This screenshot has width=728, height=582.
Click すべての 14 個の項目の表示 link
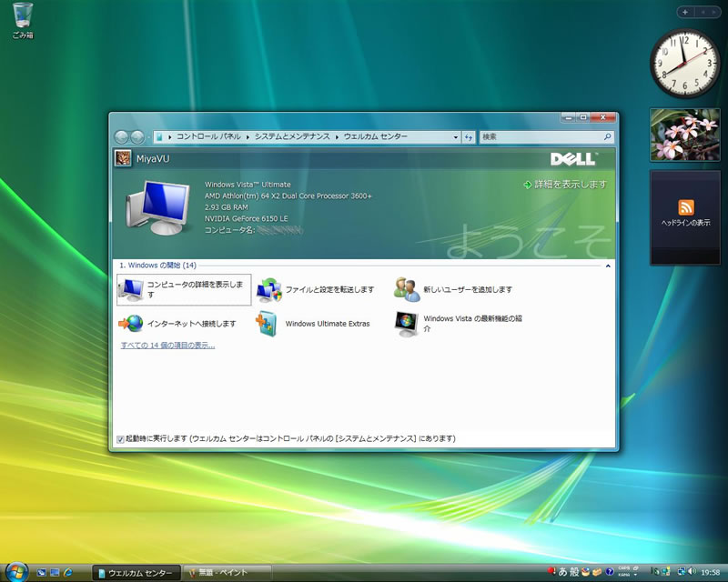(x=167, y=346)
